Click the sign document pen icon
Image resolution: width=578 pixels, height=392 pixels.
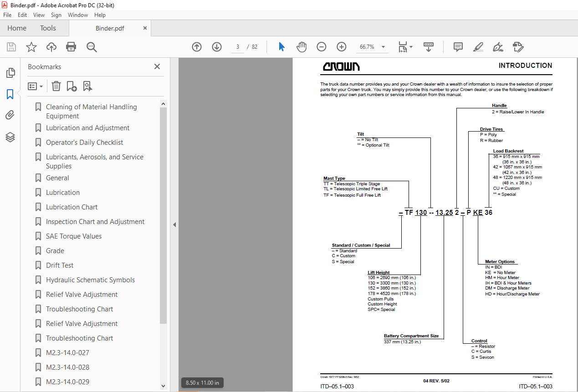(x=498, y=47)
